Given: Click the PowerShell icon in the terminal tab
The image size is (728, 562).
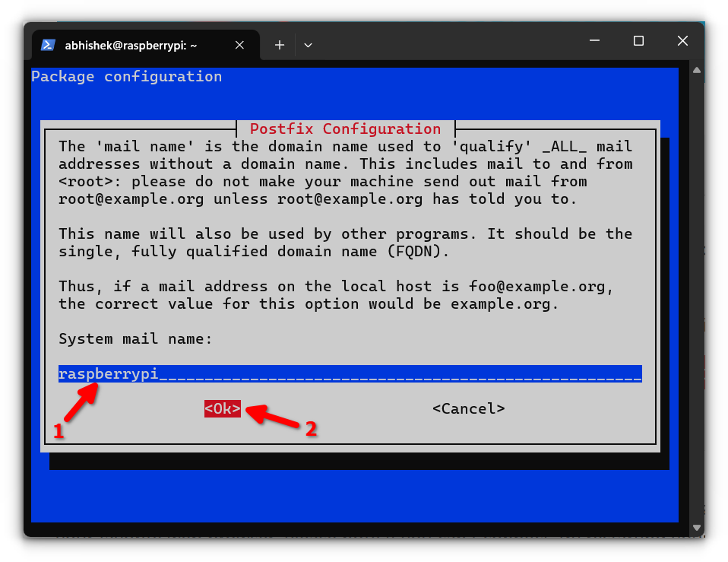Looking at the screenshot, I should (x=49, y=45).
